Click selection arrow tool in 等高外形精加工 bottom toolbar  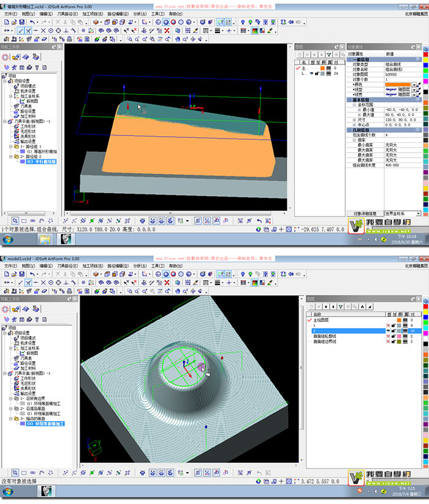point(15,221)
